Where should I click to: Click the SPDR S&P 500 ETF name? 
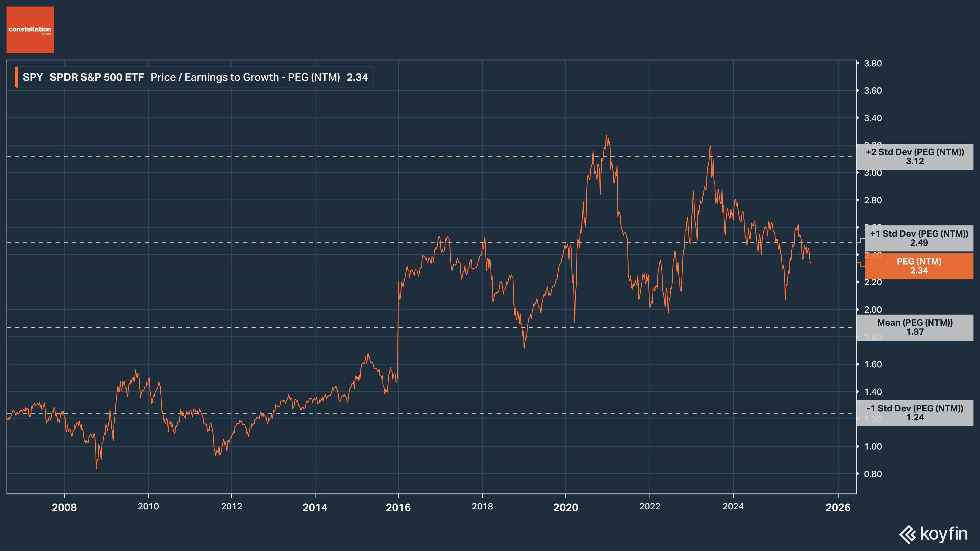click(x=97, y=77)
